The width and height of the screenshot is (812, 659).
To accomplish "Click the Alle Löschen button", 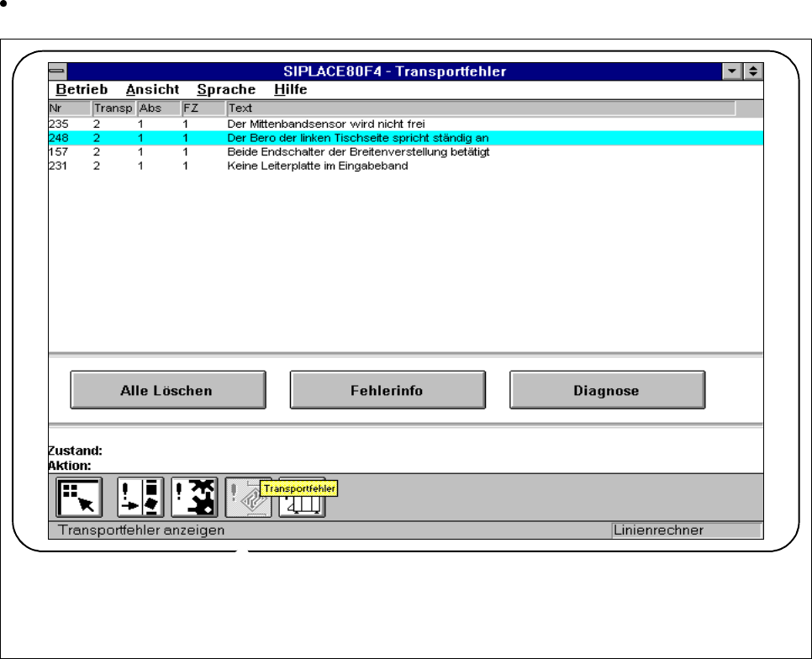I will (x=168, y=390).
